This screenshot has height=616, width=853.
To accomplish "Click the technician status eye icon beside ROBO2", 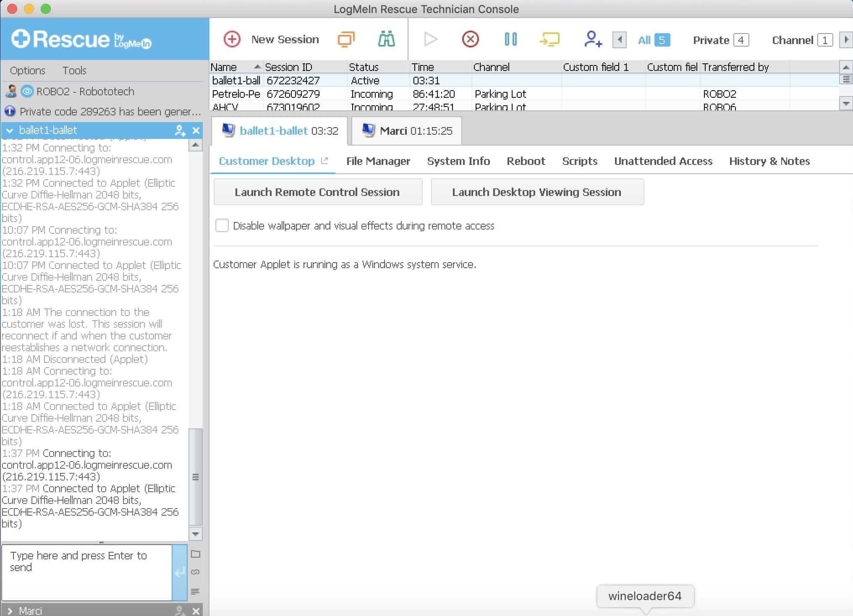I will click(27, 91).
